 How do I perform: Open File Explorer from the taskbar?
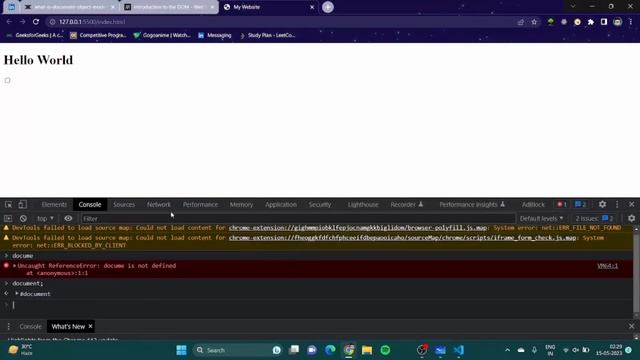367,350
